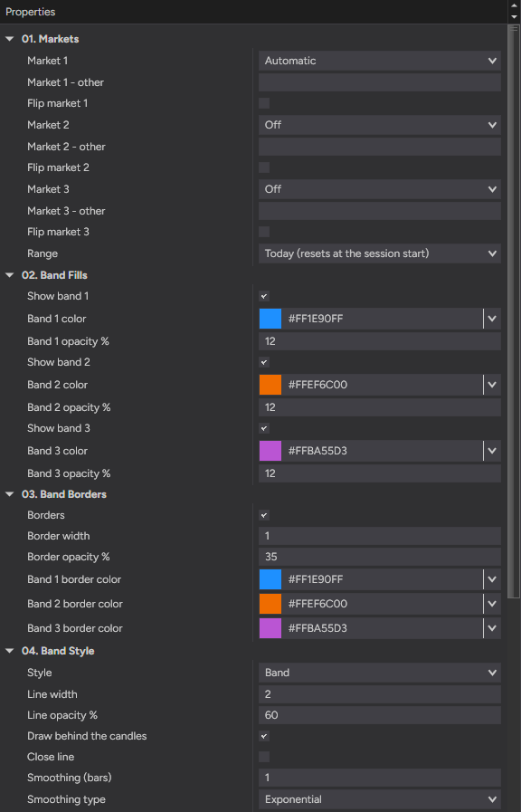Click the scrollbar up arrow beside the Properties header
521x812 pixels.
pyautogui.click(x=514, y=5)
